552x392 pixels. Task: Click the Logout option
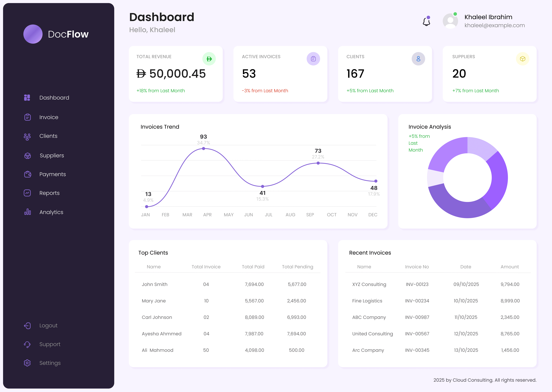[27, 325]
